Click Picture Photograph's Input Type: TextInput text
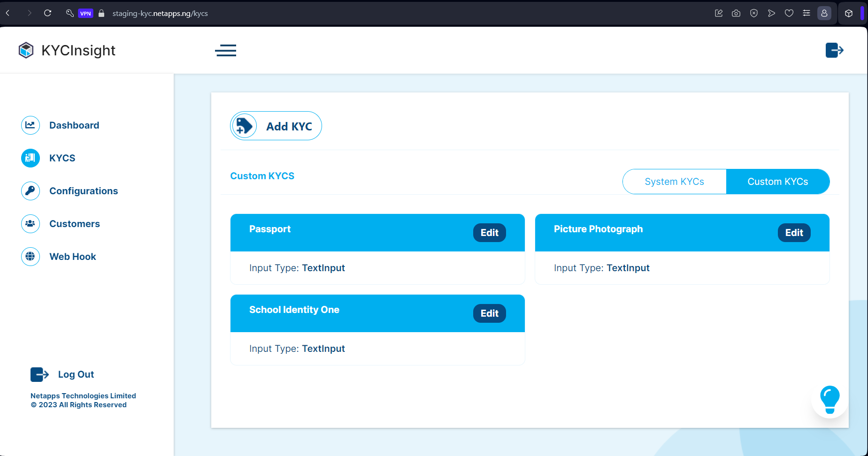 pos(602,268)
